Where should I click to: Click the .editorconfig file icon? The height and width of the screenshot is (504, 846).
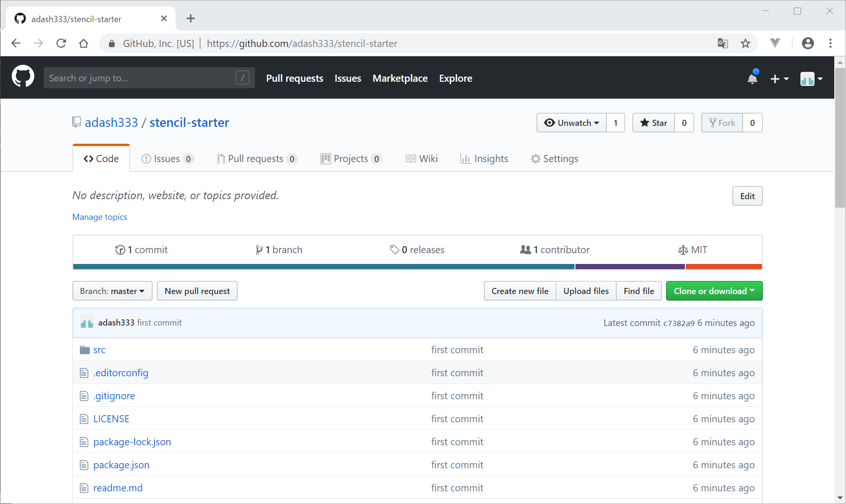click(x=84, y=373)
